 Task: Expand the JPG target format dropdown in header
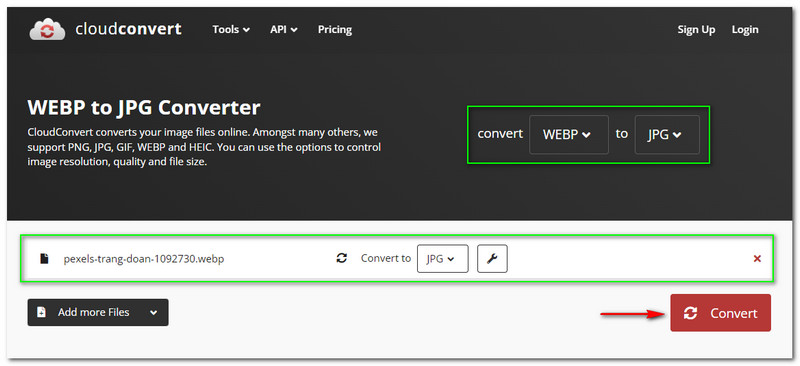tap(667, 135)
